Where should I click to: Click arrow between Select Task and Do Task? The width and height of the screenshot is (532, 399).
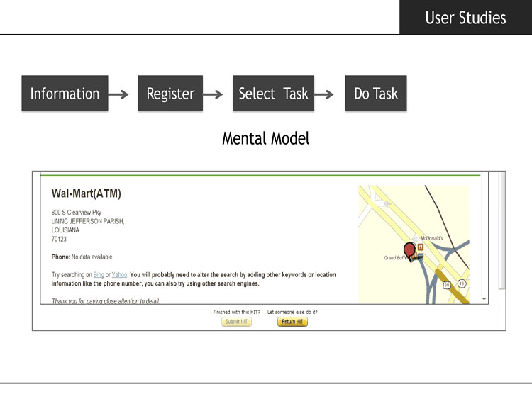[x=324, y=94]
